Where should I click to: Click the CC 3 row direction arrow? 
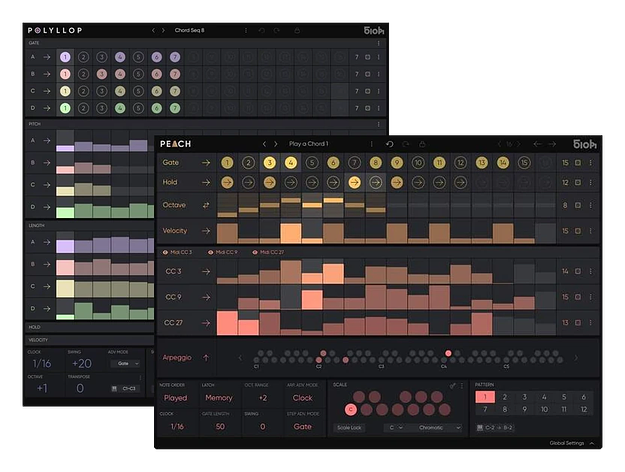[x=206, y=271]
